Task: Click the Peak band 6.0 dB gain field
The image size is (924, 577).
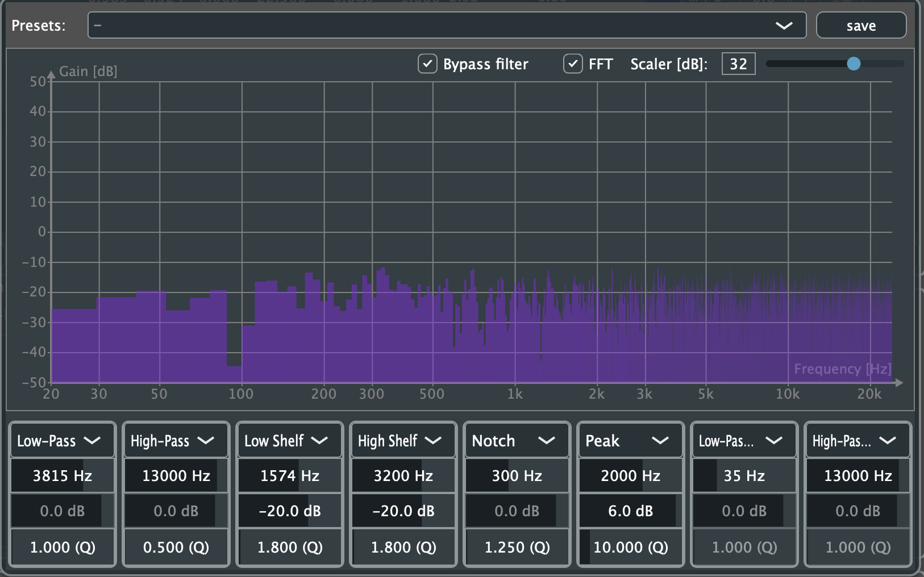Action: coord(630,511)
